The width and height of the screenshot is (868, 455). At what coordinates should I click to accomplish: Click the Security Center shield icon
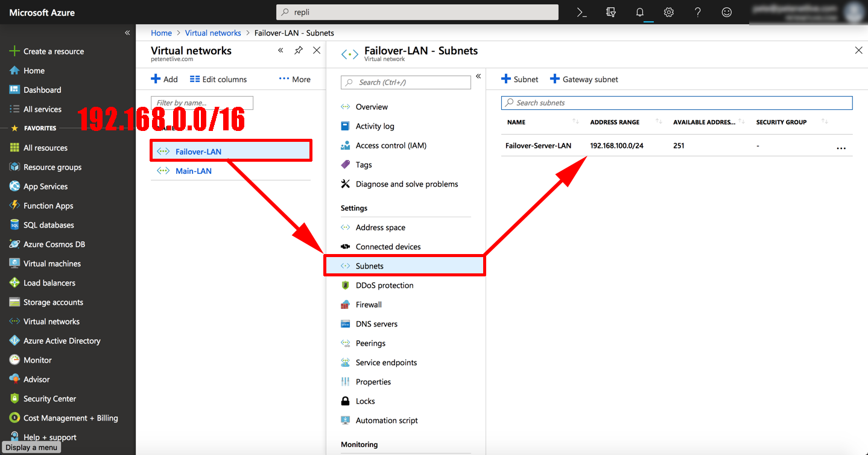pos(14,399)
